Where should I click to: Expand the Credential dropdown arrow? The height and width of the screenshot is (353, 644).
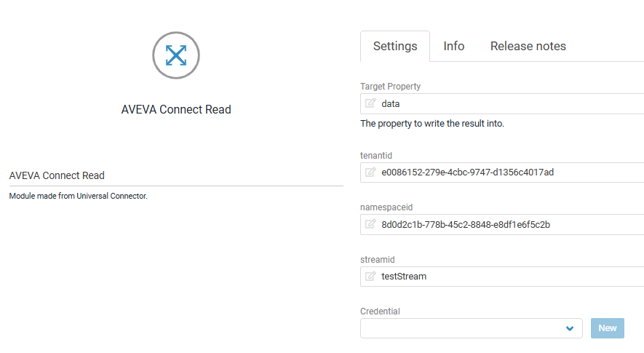(570, 328)
